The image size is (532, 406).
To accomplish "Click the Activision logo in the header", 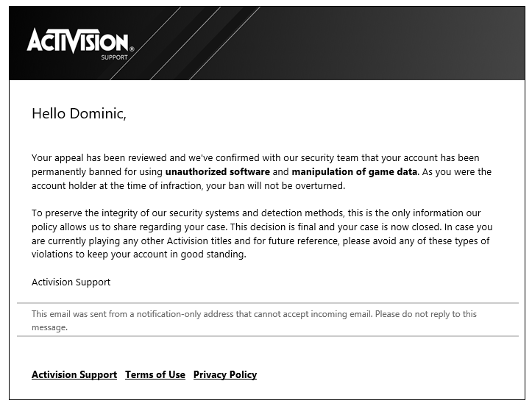I will tap(77, 41).
